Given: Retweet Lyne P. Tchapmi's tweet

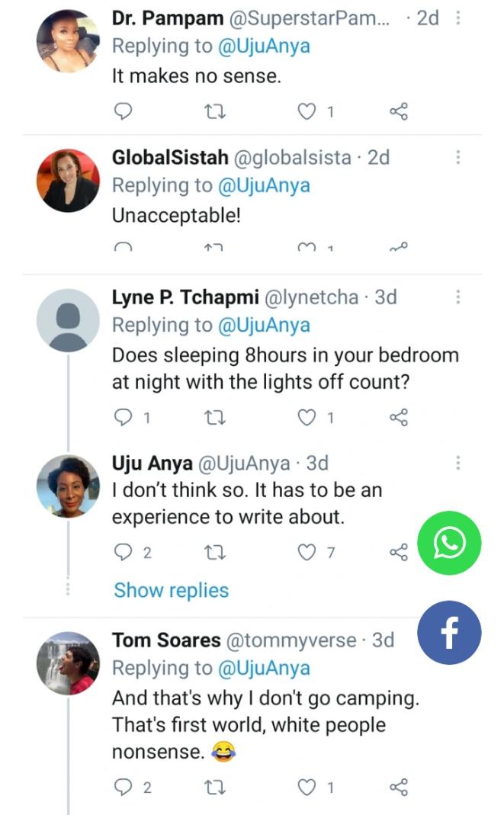Looking at the screenshot, I should 217,417.
